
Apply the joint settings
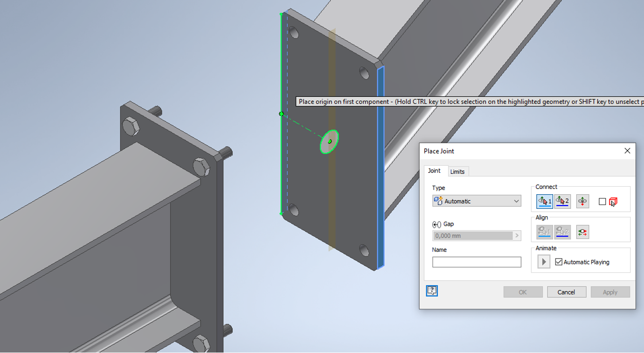coord(610,292)
